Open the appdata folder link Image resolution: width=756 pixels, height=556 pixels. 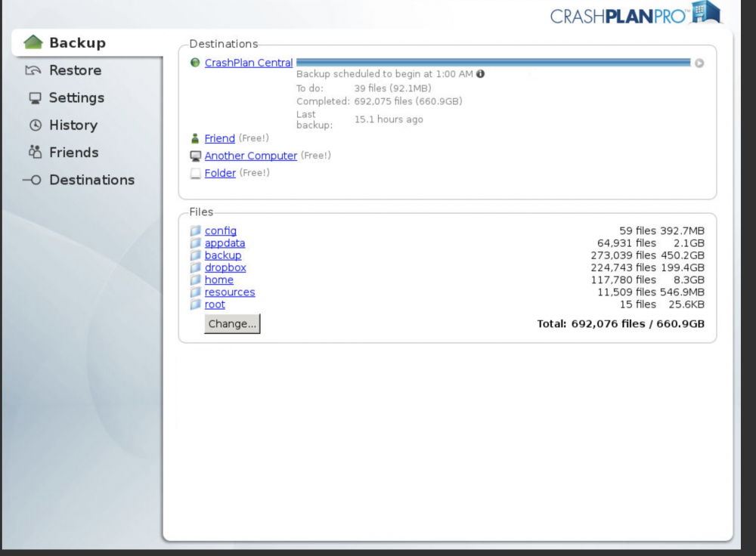tap(225, 242)
